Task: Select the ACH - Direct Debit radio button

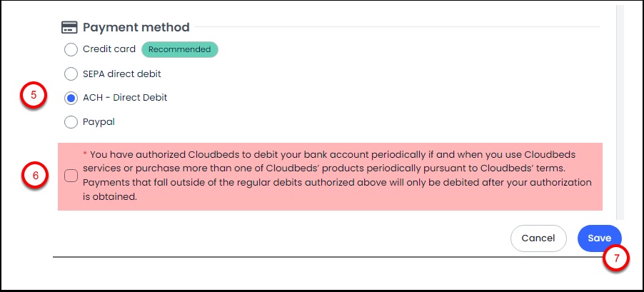Action: 71,98
